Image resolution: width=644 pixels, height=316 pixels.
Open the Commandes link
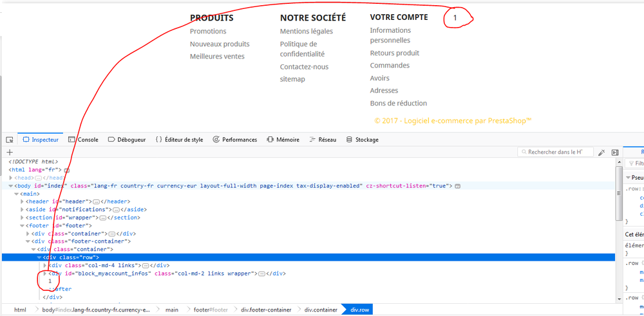390,65
